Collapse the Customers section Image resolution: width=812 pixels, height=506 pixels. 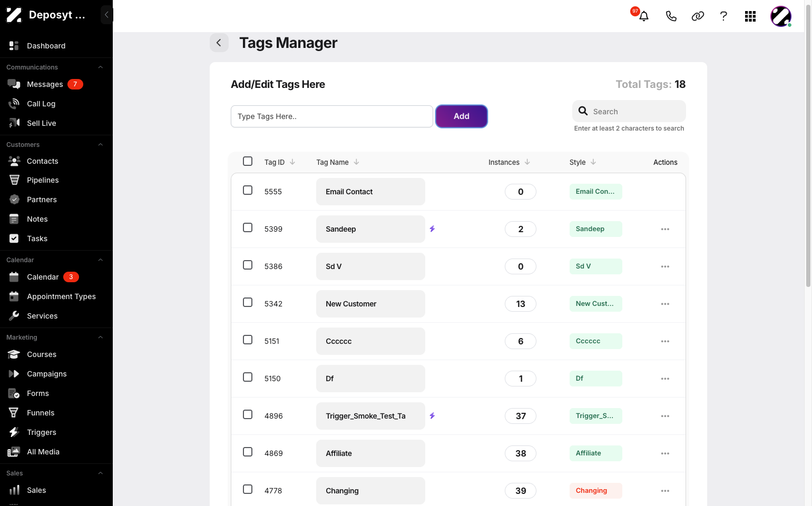pos(100,145)
